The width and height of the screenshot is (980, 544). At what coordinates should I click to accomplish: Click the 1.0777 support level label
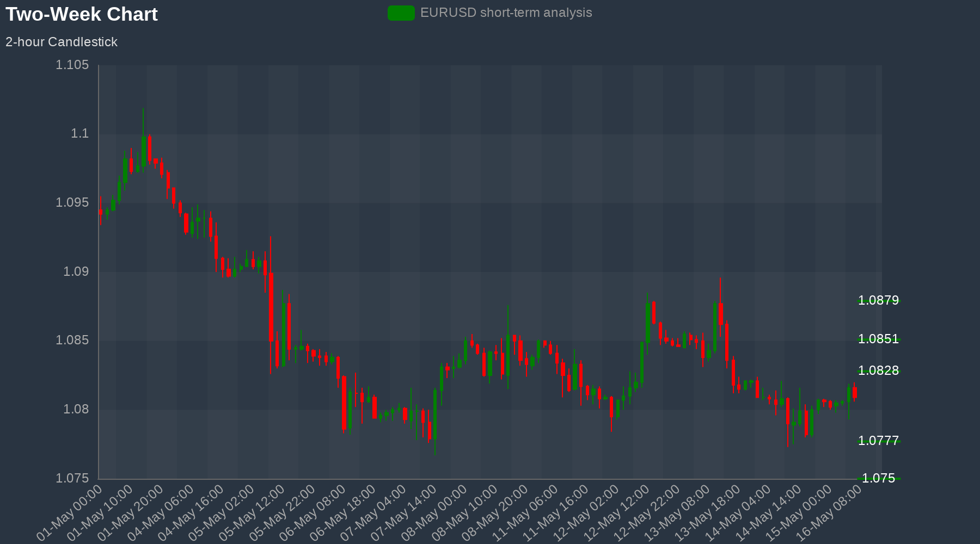pyautogui.click(x=878, y=441)
